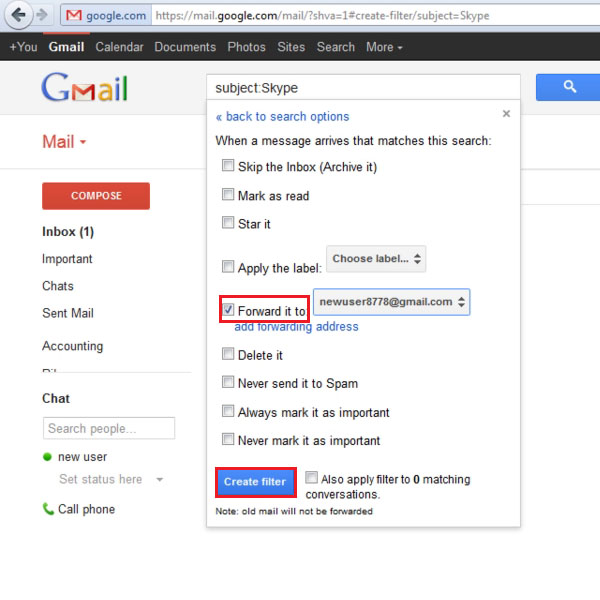Image resolution: width=600 pixels, height=600 pixels.
Task: Click the blue magnifier search button
Action: [x=569, y=87]
